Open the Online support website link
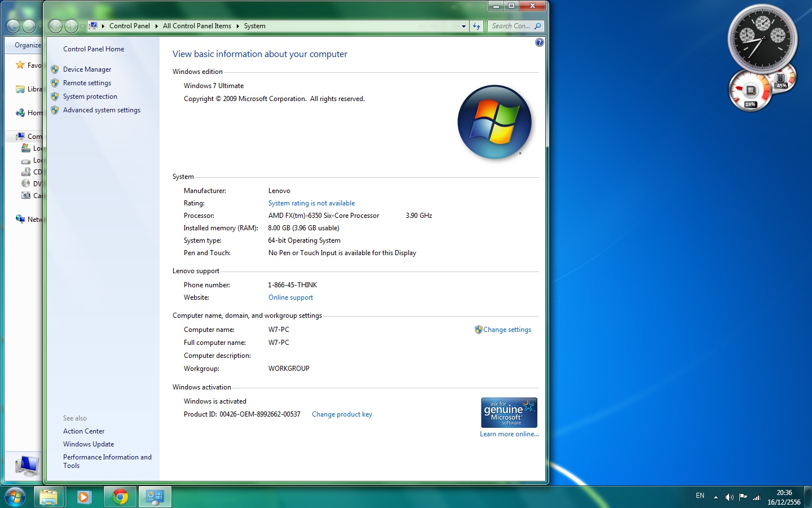The image size is (812, 508). (x=290, y=297)
